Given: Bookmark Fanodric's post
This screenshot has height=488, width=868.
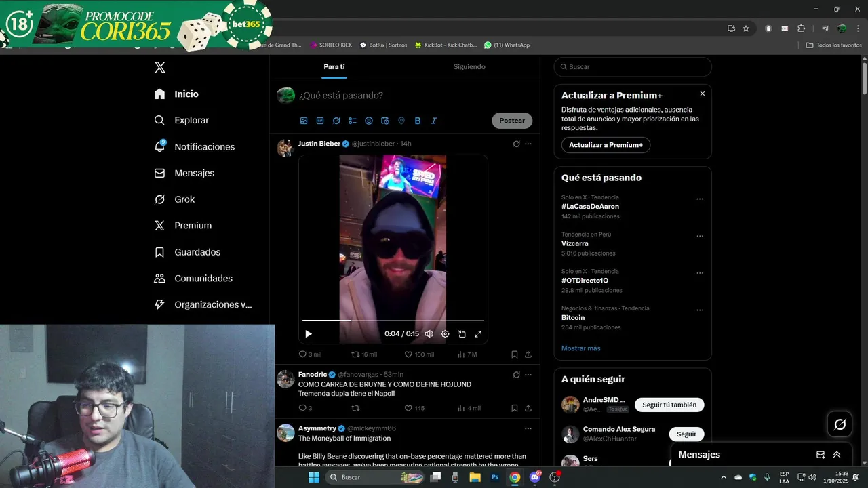Looking at the screenshot, I should [x=515, y=409].
